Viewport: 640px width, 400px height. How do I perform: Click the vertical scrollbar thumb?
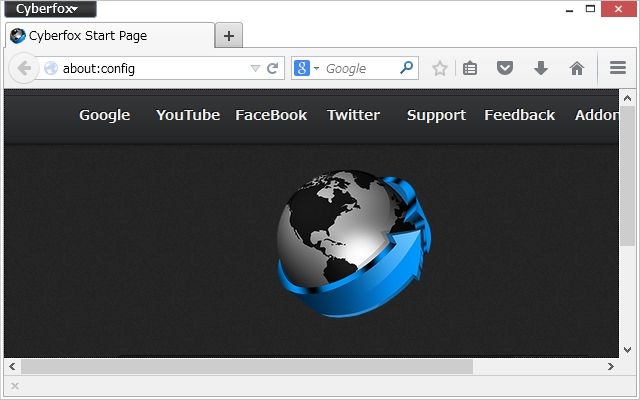[x=627, y=176]
